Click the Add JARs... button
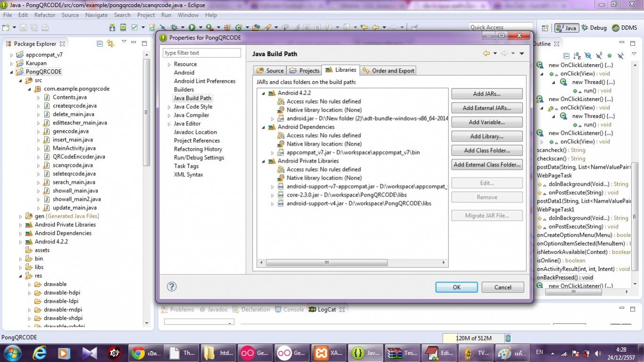The image size is (644, 362). pyautogui.click(x=487, y=94)
